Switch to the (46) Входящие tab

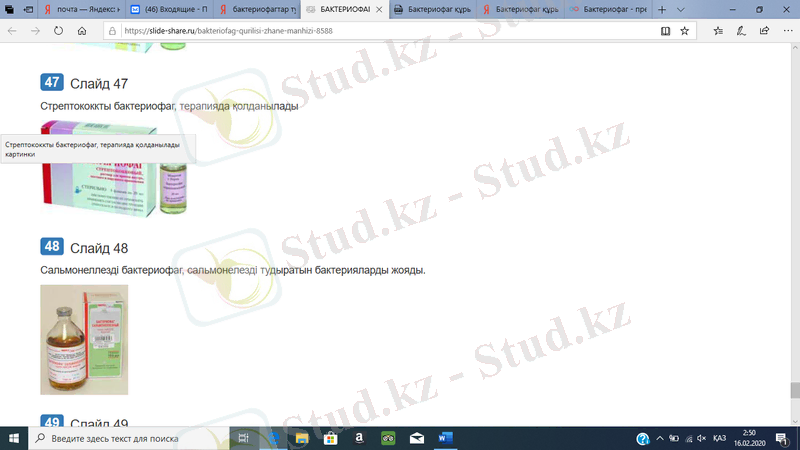tap(169, 10)
